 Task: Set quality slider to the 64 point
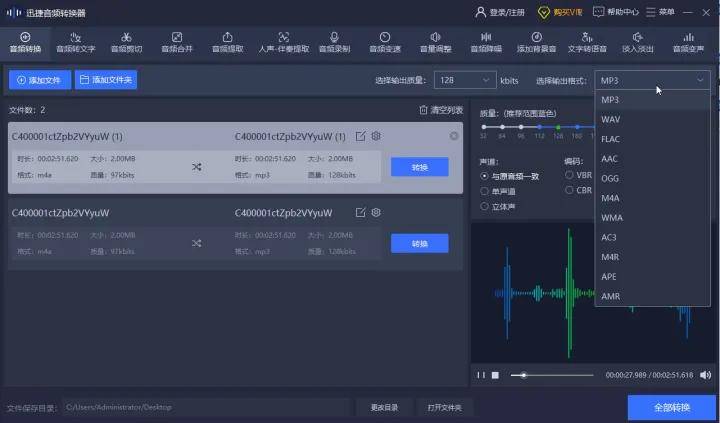point(502,127)
